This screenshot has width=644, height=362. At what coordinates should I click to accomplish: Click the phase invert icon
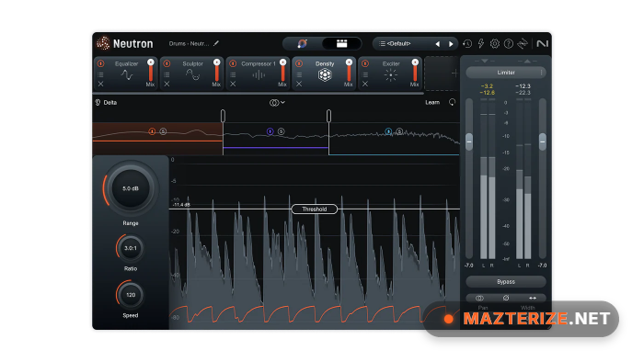[x=506, y=298]
